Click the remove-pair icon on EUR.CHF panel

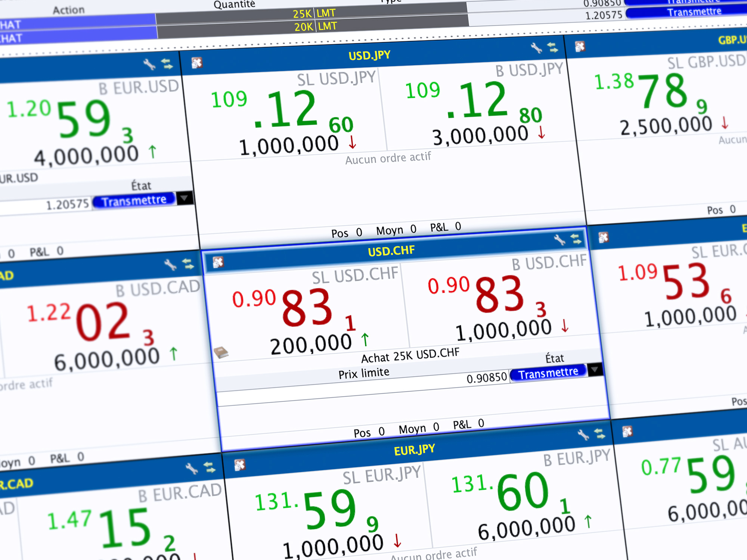tap(604, 237)
